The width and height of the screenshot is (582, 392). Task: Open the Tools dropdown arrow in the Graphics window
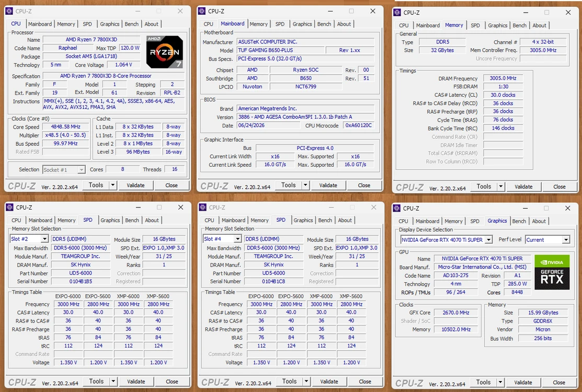(500, 382)
